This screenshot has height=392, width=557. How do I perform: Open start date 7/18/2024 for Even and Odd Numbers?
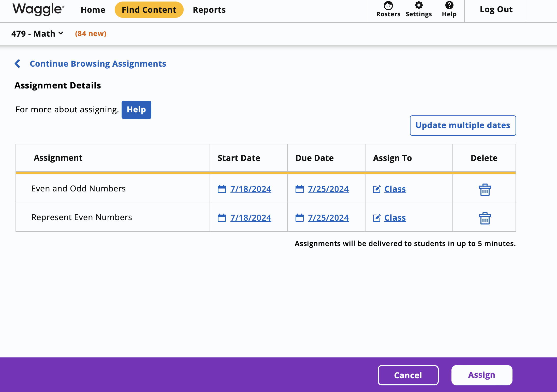tap(251, 189)
